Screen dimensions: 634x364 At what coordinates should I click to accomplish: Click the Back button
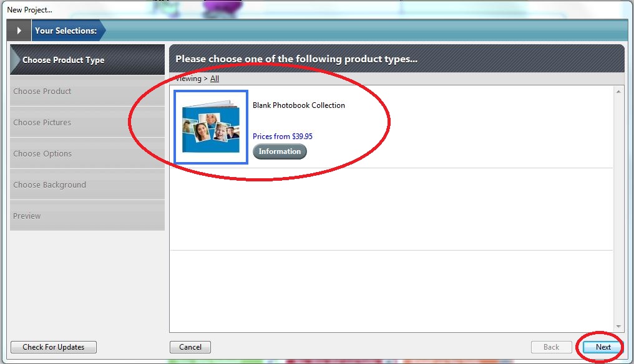tap(552, 347)
